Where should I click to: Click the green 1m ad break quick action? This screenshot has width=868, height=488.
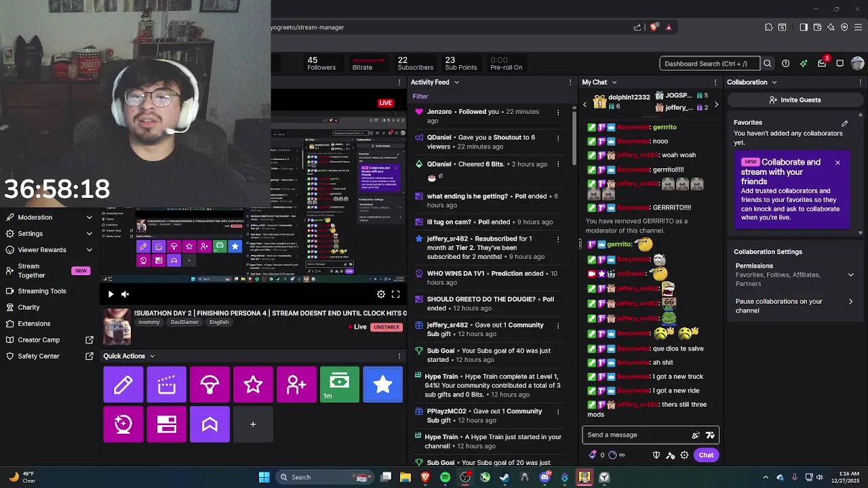pos(340,384)
